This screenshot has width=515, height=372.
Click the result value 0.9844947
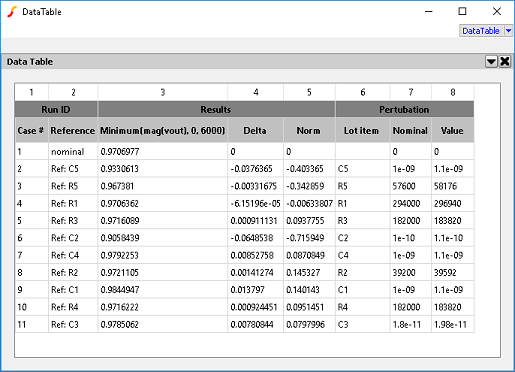163,290
